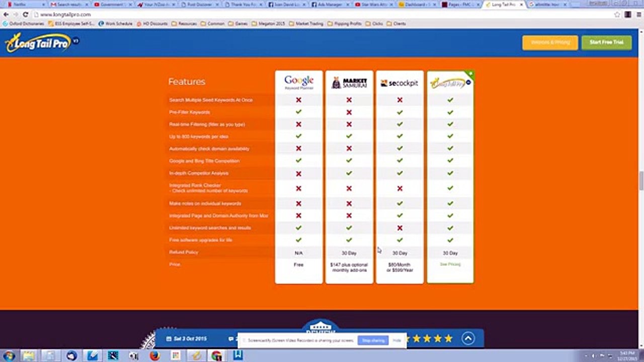This screenshot has width=644, height=362.
Task: Switch to the allintitle Google tab
Action: click(x=547, y=5)
